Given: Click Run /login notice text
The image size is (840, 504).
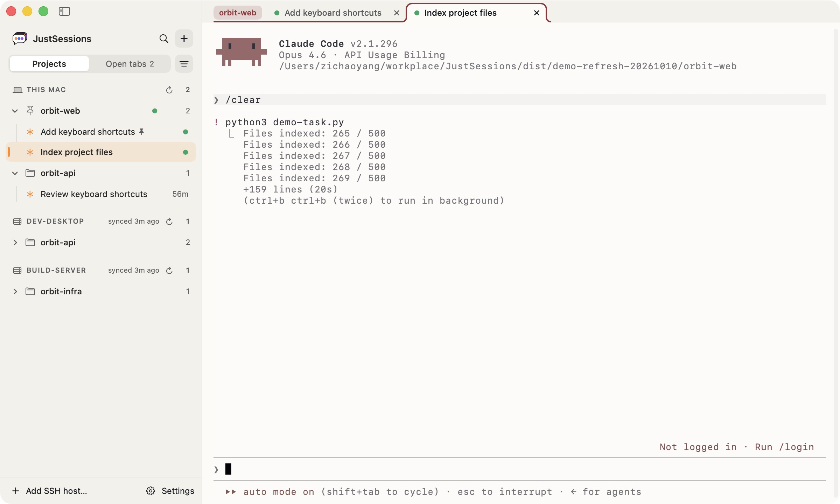Looking at the screenshot, I should (x=784, y=447).
